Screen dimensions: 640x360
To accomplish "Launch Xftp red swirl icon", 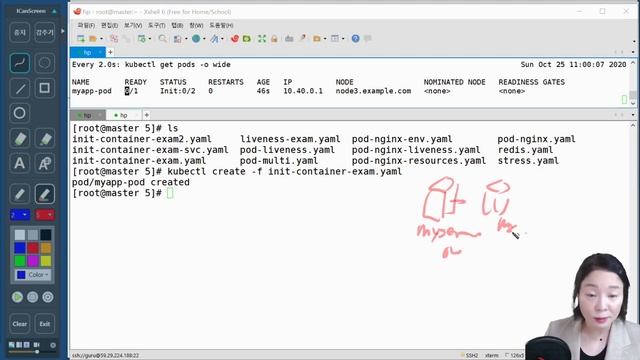I will [x=235, y=39].
